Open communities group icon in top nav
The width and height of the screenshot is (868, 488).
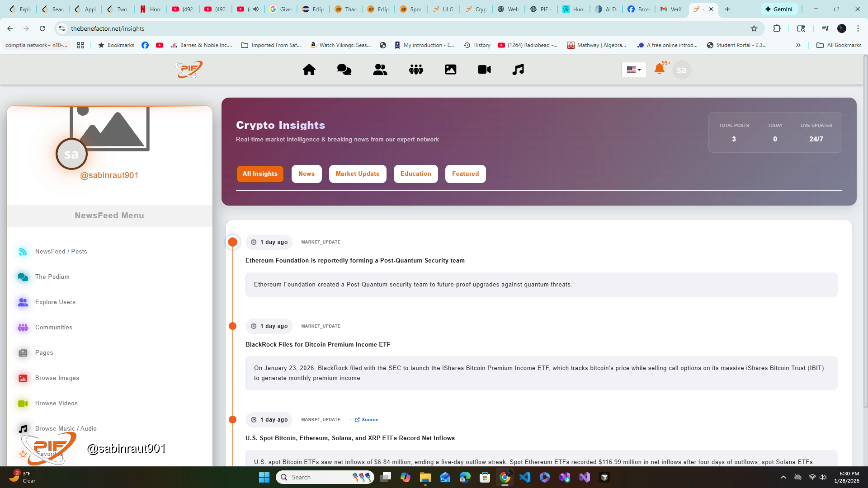pos(416,70)
